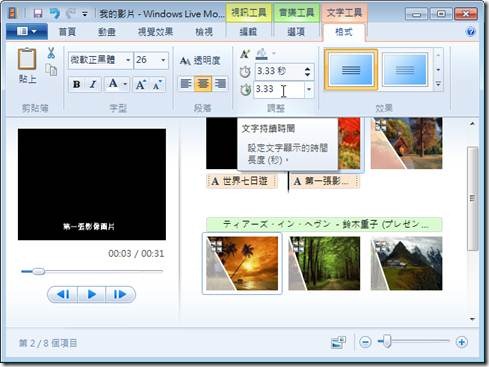Open quick access toolbar customize arrow
Image resolution: width=489 pixels, height=367 pixels.
pyautogui.click(x=85, y=14)
